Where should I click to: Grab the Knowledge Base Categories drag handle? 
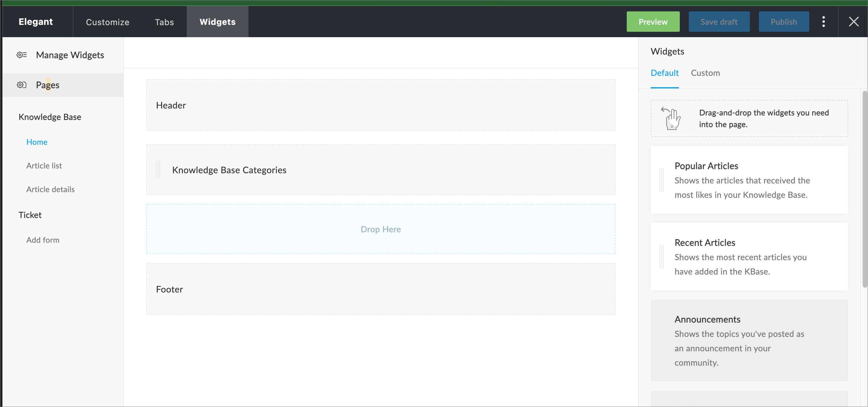coord(158,170)
